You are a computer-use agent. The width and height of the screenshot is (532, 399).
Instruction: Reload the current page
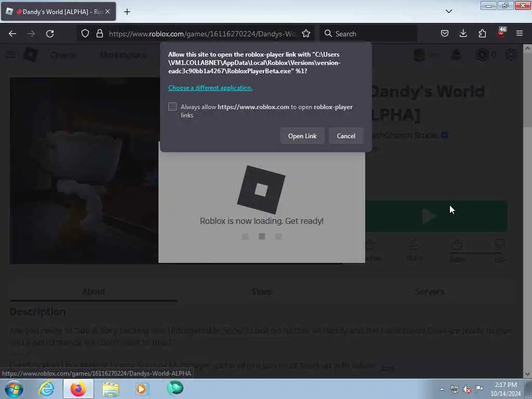pyautogui.click(x=50, y=34)
